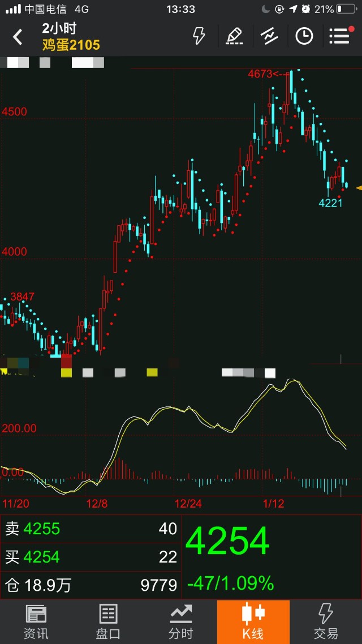The image size is (362, 644).
Task: Tap the 4673 high price marker
Action: point(260,74)
